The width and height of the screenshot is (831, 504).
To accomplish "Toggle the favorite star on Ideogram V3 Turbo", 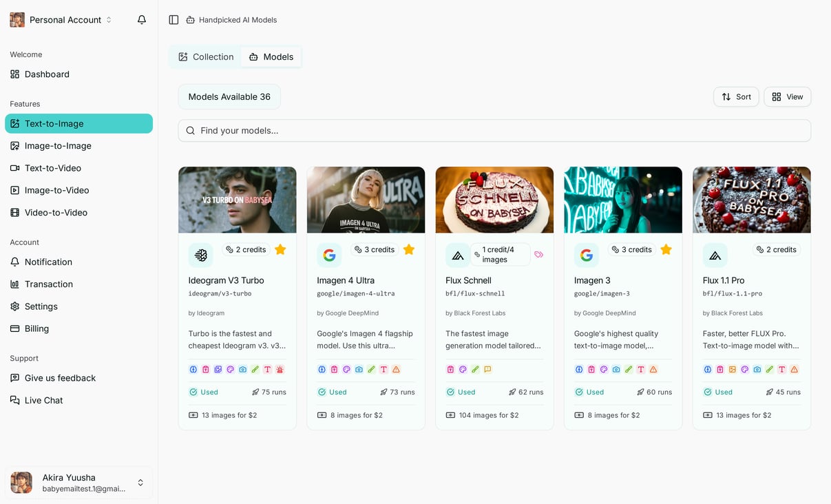I will click(280, 250).
